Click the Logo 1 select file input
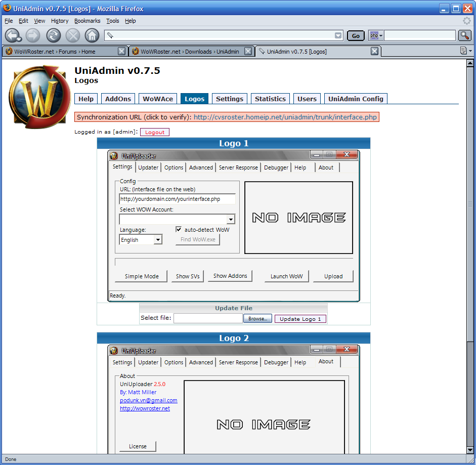The height and width of the screenshot is (465, 476). pyautogui.click(x=208, y=318)
